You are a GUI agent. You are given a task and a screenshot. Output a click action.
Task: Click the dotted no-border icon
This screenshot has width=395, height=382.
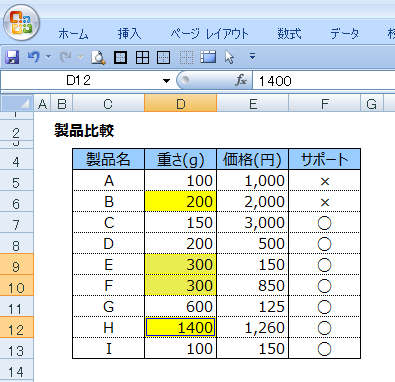(x=186, y=57)
